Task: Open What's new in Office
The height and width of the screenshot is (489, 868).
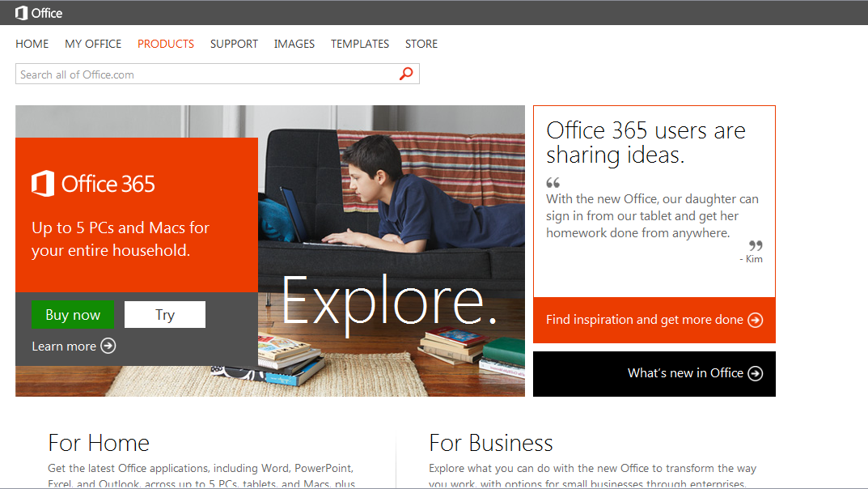Action: (654, 374)
